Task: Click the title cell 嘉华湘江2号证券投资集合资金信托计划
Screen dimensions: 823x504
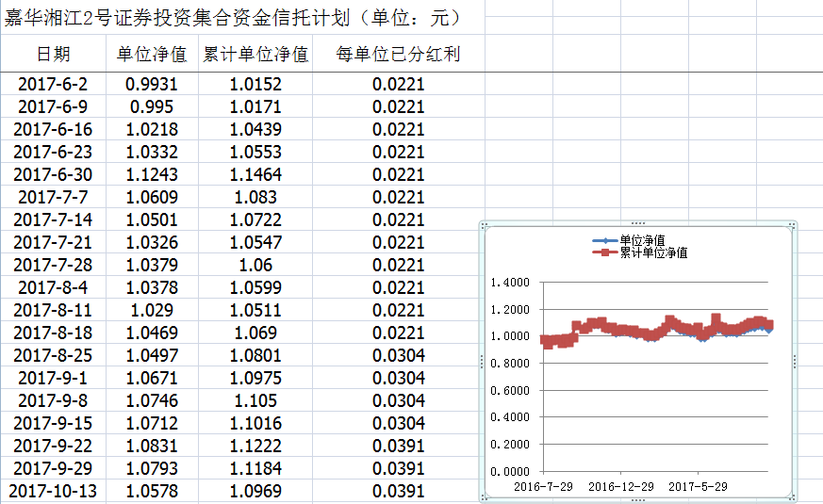Action: [x=232, y=19]
